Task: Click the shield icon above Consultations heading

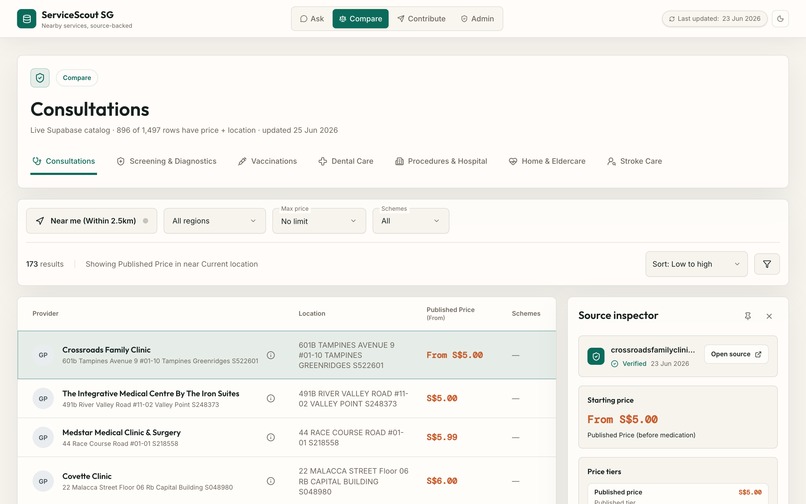Action: tap(40, 78)
